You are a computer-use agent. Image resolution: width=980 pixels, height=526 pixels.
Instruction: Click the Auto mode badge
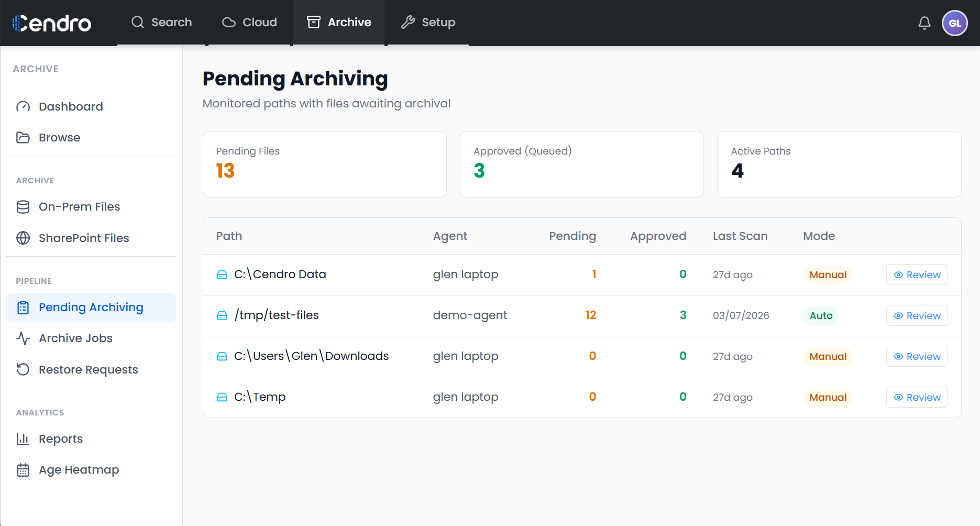pos(821,315)
